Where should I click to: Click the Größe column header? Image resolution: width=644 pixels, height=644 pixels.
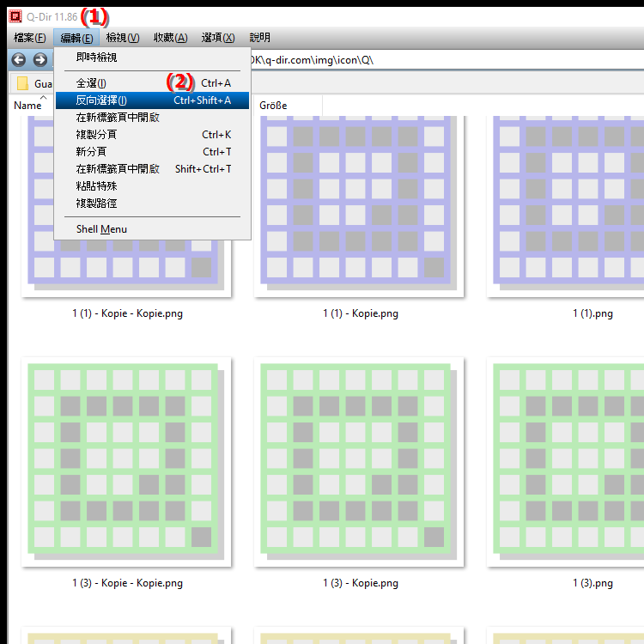[x=288, y=106]
